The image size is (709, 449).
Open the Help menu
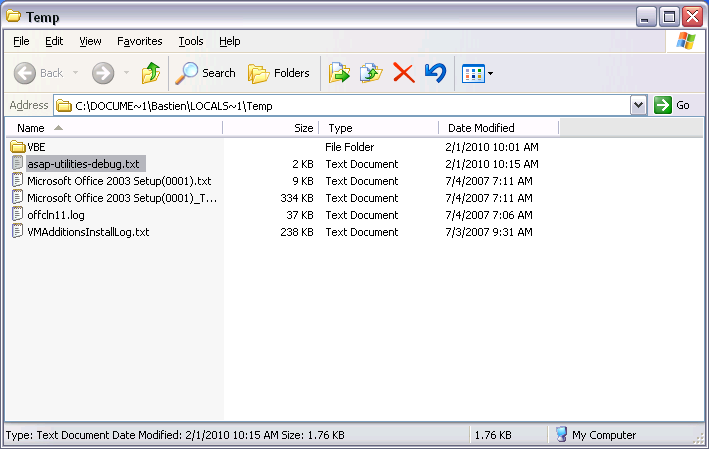pyautogui.click(x=230, y=41)
